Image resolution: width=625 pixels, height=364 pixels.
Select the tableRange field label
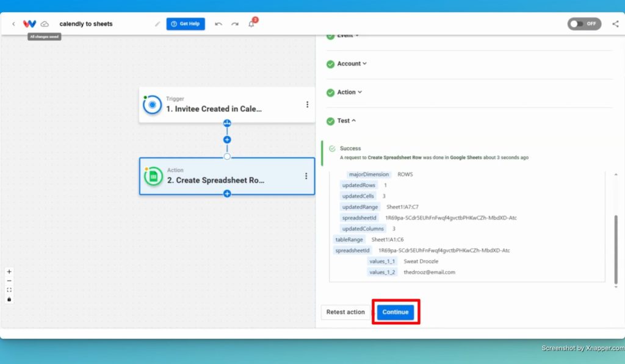point(349,240)
